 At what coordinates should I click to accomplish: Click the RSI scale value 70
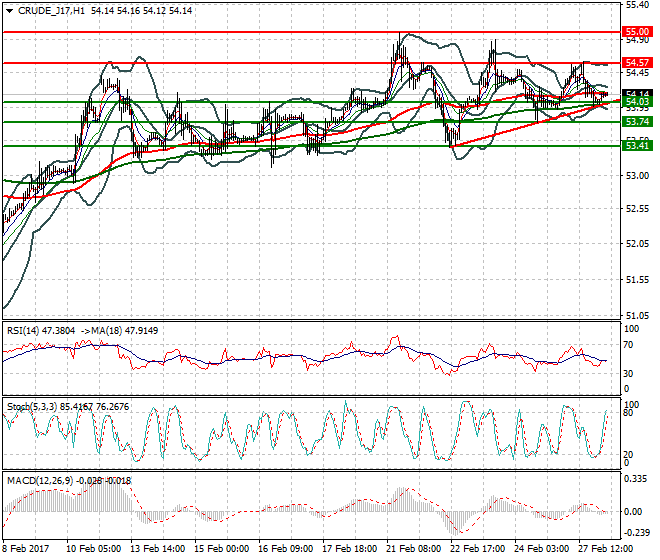[x=628, y=345]
